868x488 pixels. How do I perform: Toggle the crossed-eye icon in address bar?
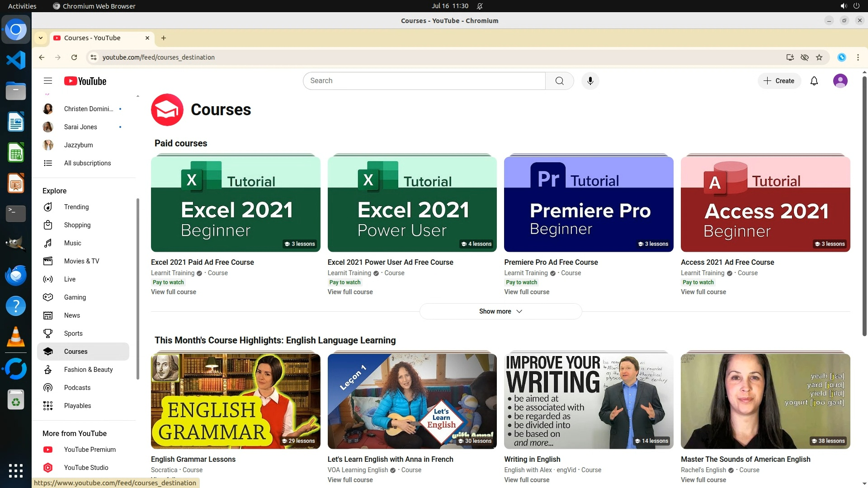coord(805,57)
